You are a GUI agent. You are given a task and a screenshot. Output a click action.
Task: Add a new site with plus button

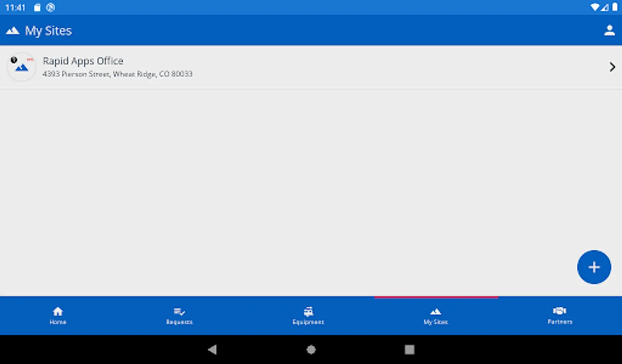(594, 267)
